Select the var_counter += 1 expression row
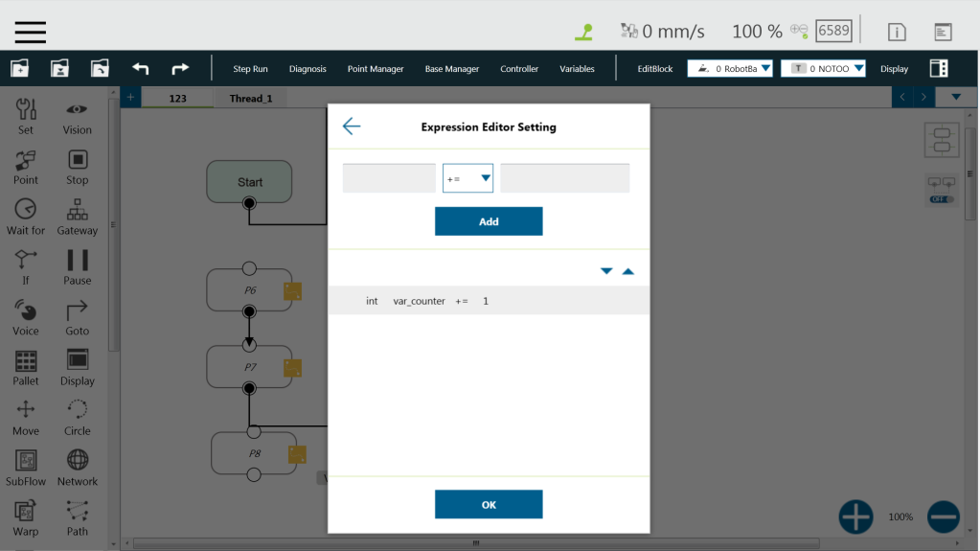Viewport: 980px width, 551px height. click(x=489, y=301)
